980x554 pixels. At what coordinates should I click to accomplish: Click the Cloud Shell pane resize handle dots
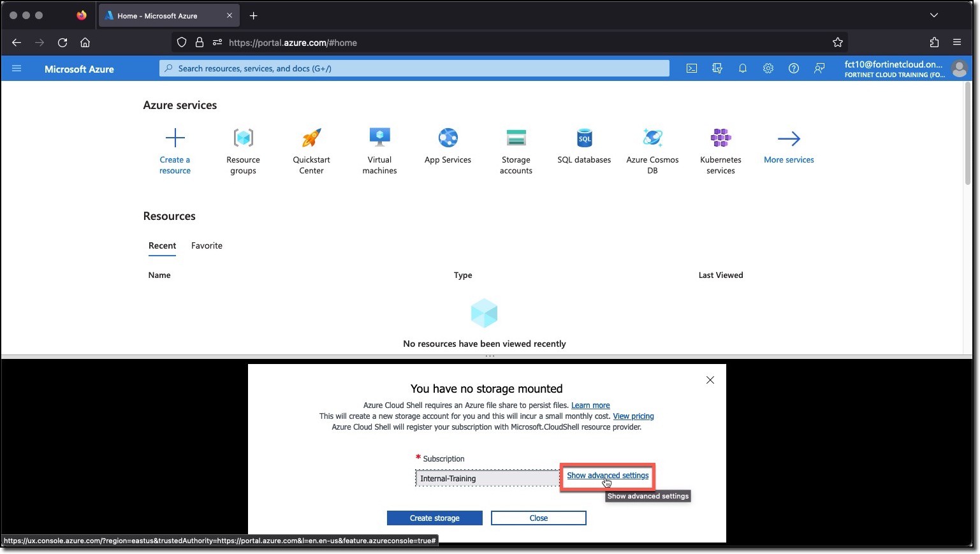coord(490,356)
